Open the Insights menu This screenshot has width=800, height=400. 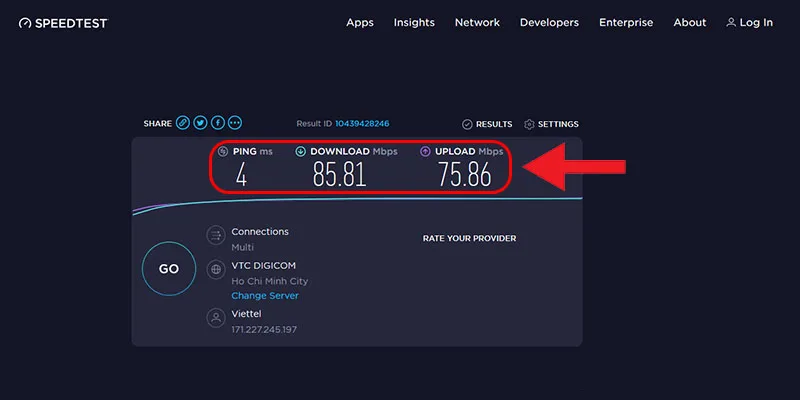pyautogui.click(x=414, y=22)
